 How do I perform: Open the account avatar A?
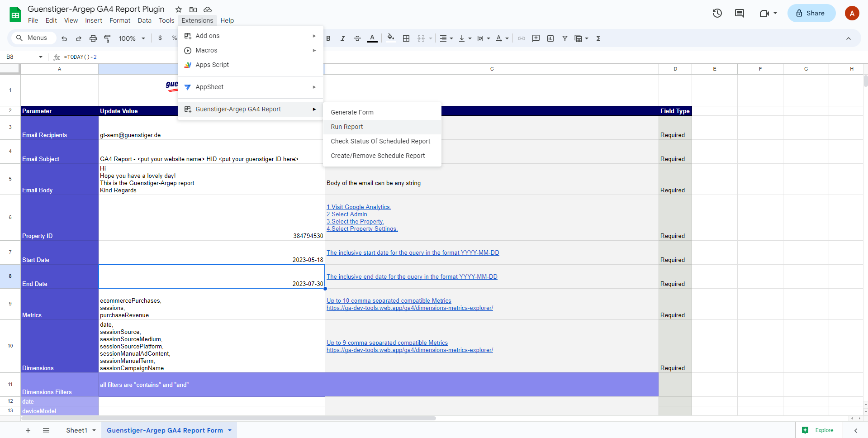852,13
